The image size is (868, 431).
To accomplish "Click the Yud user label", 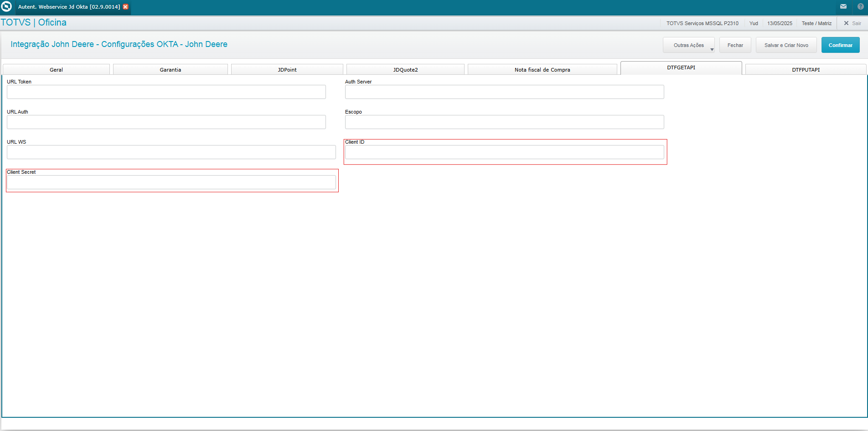I will pos(754,23).
